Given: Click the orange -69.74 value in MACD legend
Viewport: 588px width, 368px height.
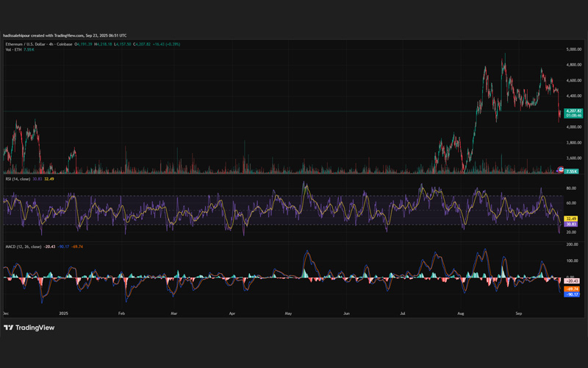Looking at the screenshot, I should tap(77, 247).
